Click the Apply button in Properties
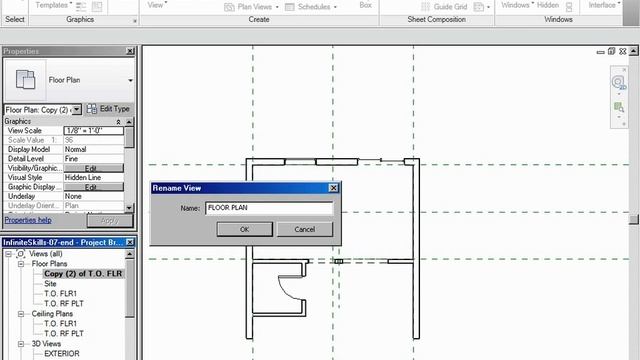This screenshot has height=360, width=640. tap(110, 220)
